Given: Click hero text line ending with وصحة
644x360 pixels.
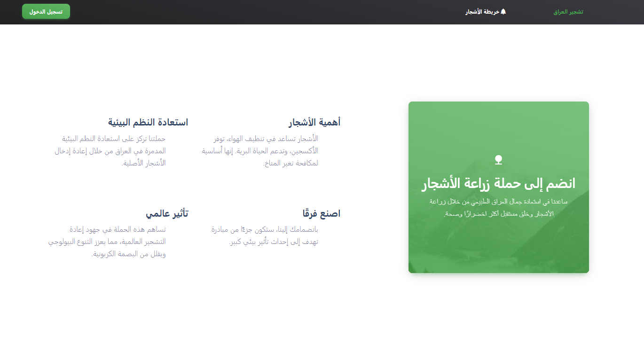Looking at the screenshot, I should pos(498,214).
